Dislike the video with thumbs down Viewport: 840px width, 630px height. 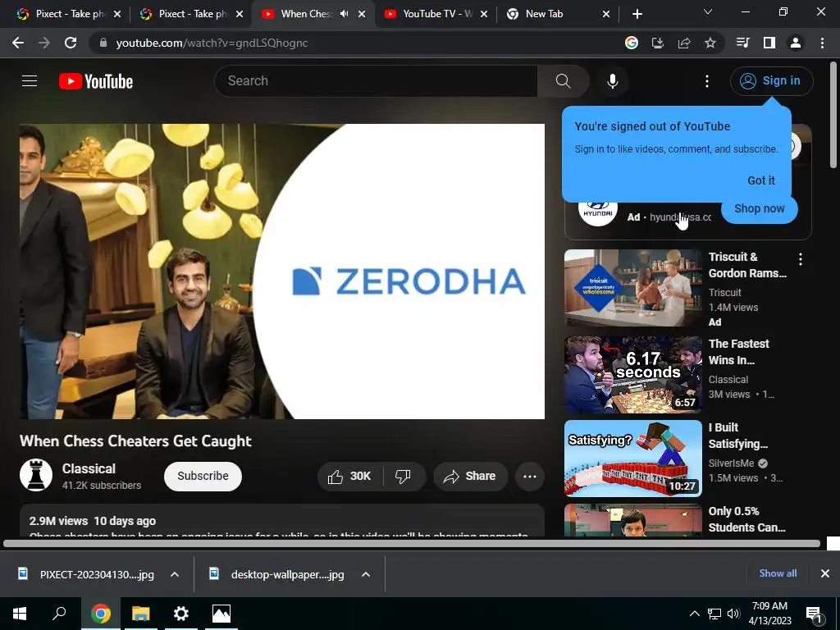(x=403, y=477)
